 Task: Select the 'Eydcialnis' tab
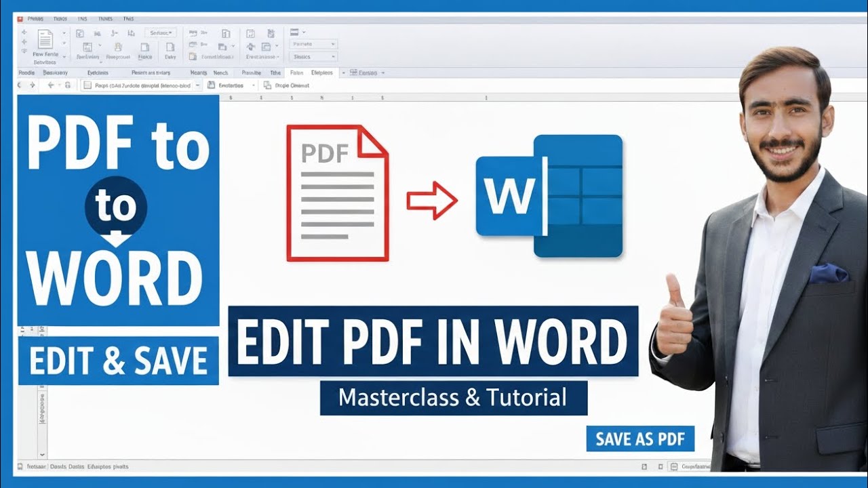(98, 73)
